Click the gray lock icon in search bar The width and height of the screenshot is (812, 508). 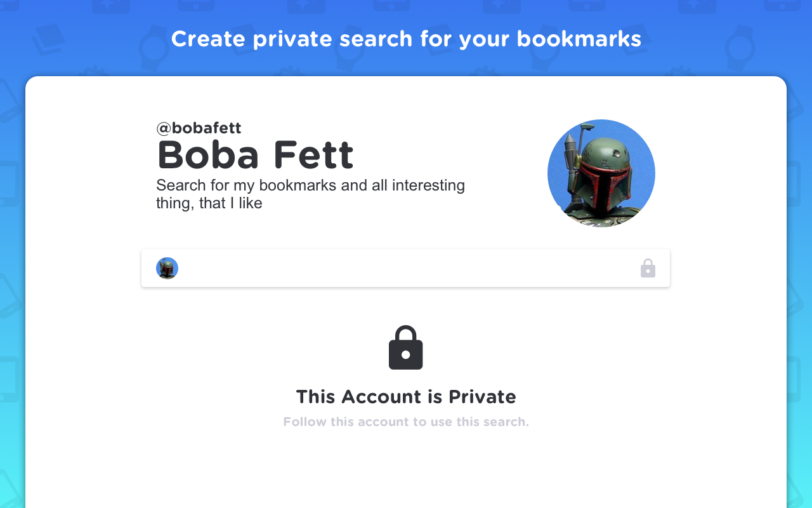648,268
